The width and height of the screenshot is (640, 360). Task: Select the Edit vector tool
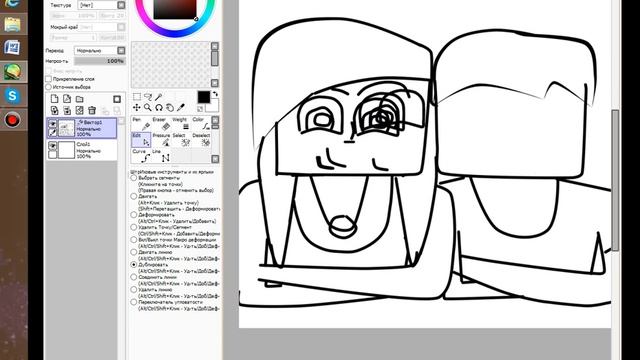tap(141, 140)
